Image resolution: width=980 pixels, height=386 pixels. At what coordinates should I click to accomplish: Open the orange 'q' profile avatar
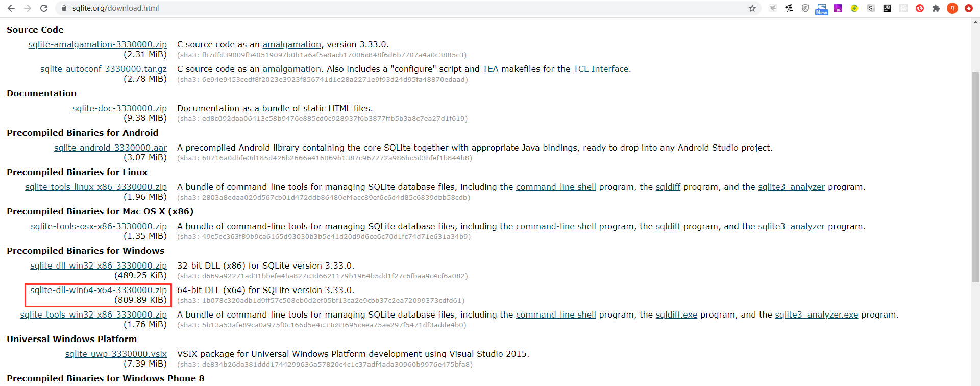(952, 8)
